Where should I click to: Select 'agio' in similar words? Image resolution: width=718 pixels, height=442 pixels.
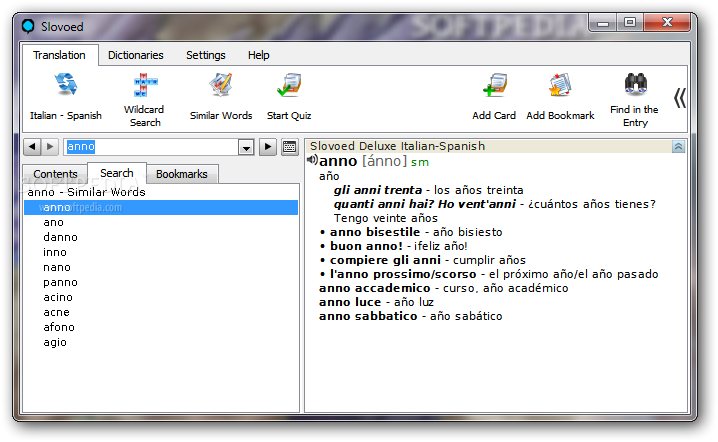click(x=55, y=343)
